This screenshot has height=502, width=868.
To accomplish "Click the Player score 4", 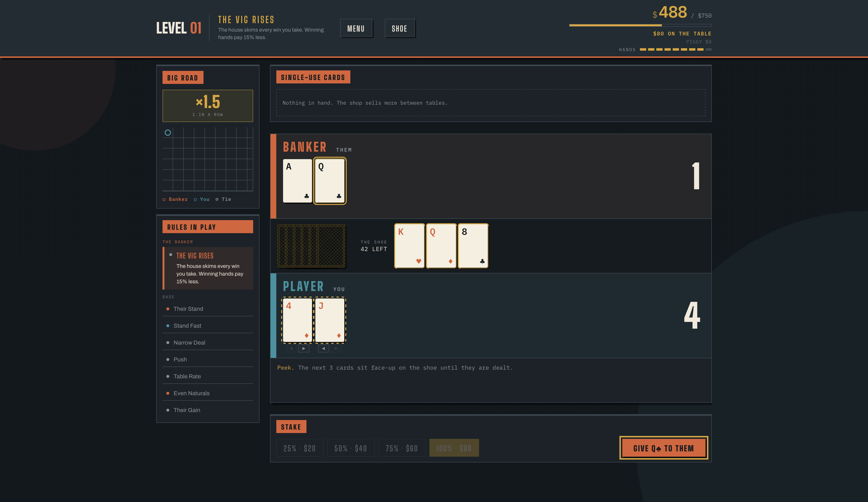I will pyautogui.click(x=692, y=315).
